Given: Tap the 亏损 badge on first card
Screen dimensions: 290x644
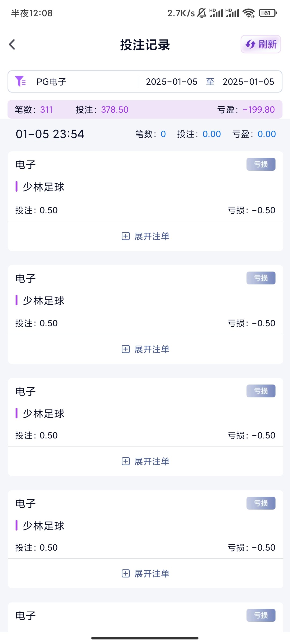Looking at the screenshot, I should click(x=261, y=164).
